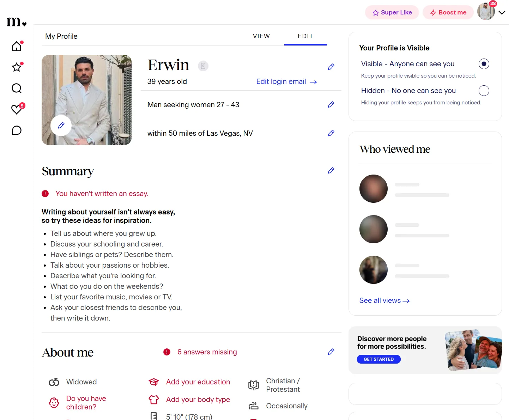
Task: Click the Super Like button
Action: [392, 12]
